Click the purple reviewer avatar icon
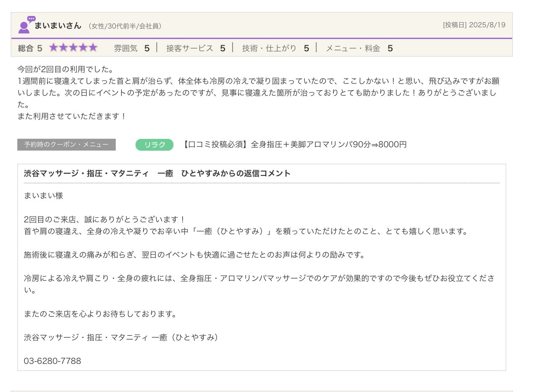The width and height of the screenshot is (534, 392). 25,25
